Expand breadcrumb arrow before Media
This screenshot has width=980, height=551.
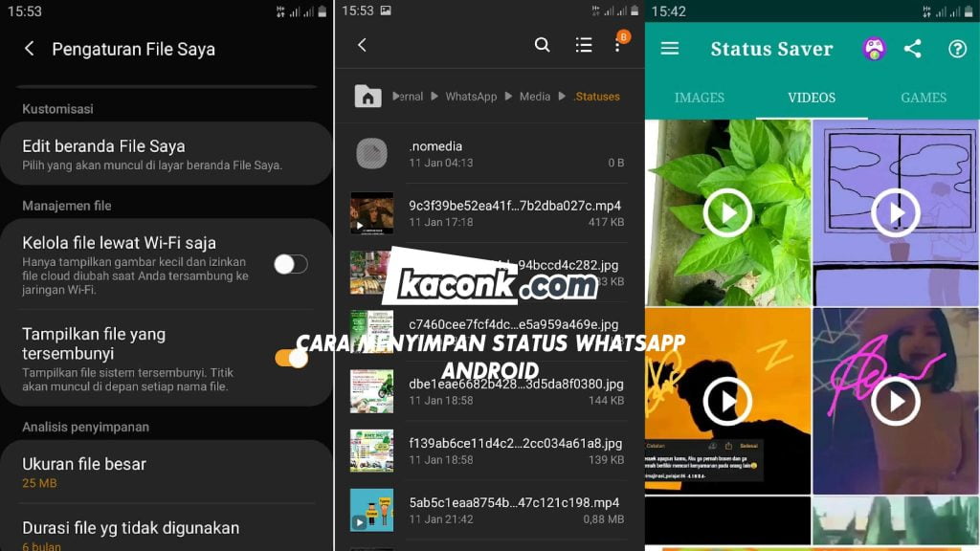pyautogui.click(x=508, y=97)
